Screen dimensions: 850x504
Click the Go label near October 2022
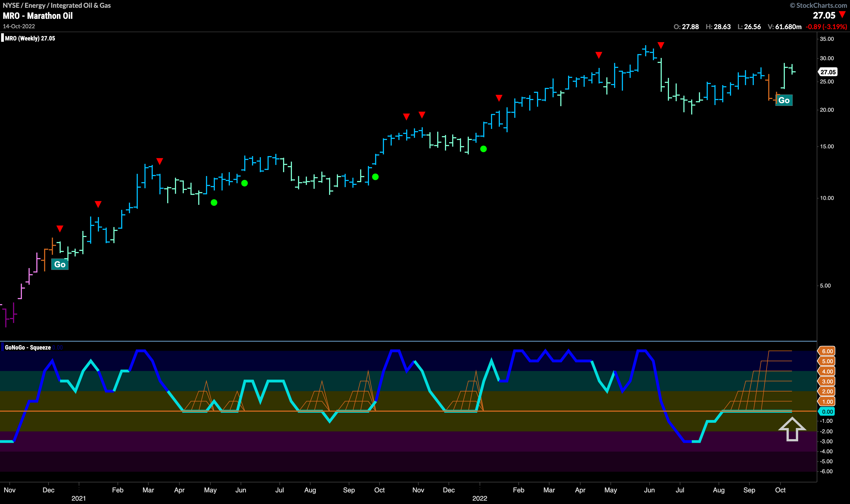pyautogui.click(x=784, y=100)
